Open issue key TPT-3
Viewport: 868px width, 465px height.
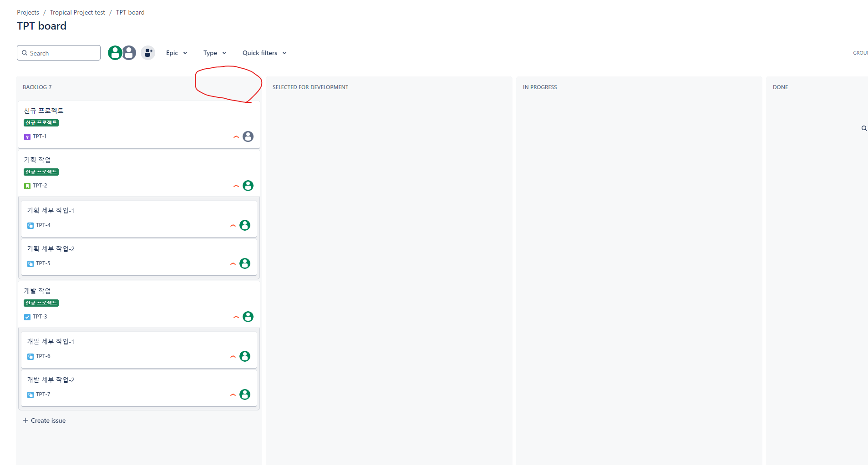point(40,317)
